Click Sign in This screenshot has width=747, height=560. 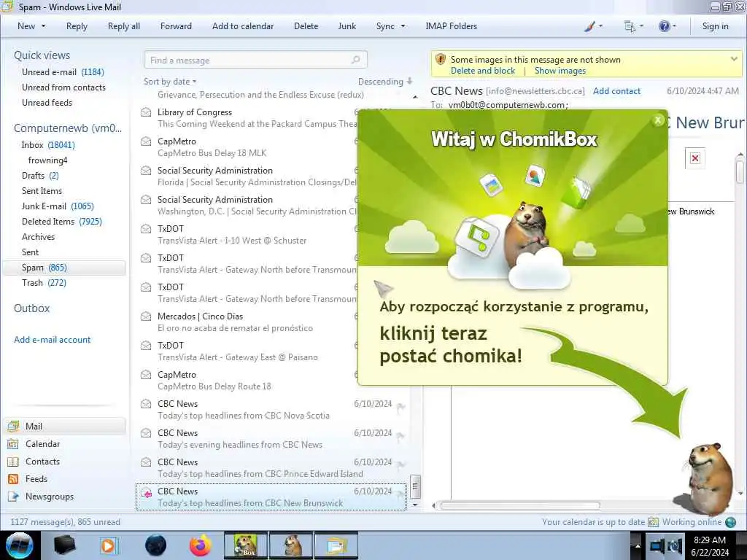click(715, 26)
